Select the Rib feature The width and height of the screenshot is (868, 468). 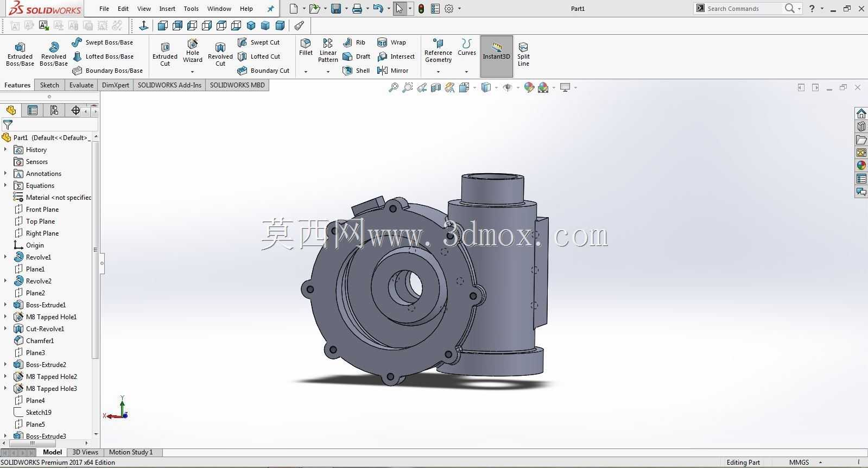tap(354, 42)
